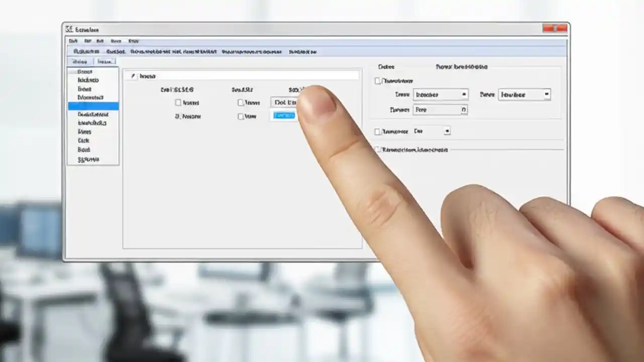Click the field directly above the blue button
The height and width of the screenshot is (362, 644).
coord(284,103)
